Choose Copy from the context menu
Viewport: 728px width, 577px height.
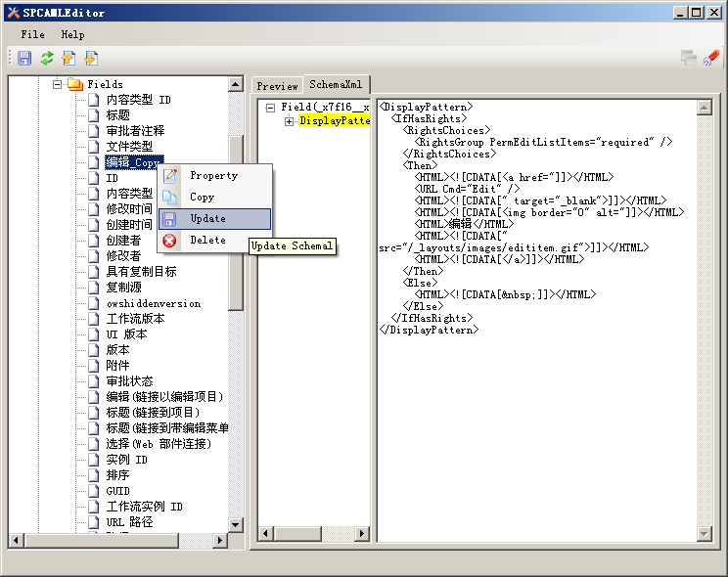(x=202, y=198)
